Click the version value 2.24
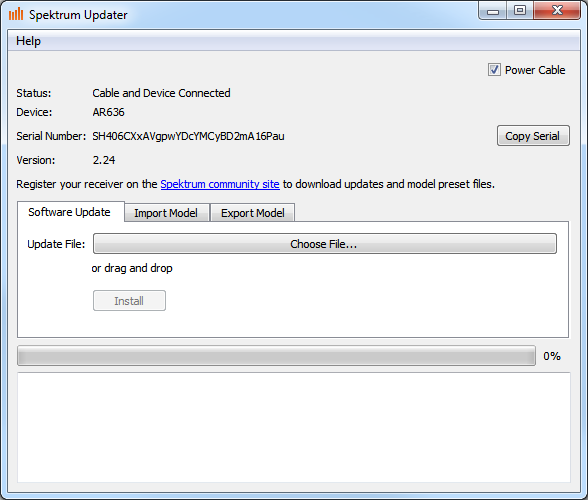Image resolution: width=588 pixels, height=500 pixels. point(104,160)
